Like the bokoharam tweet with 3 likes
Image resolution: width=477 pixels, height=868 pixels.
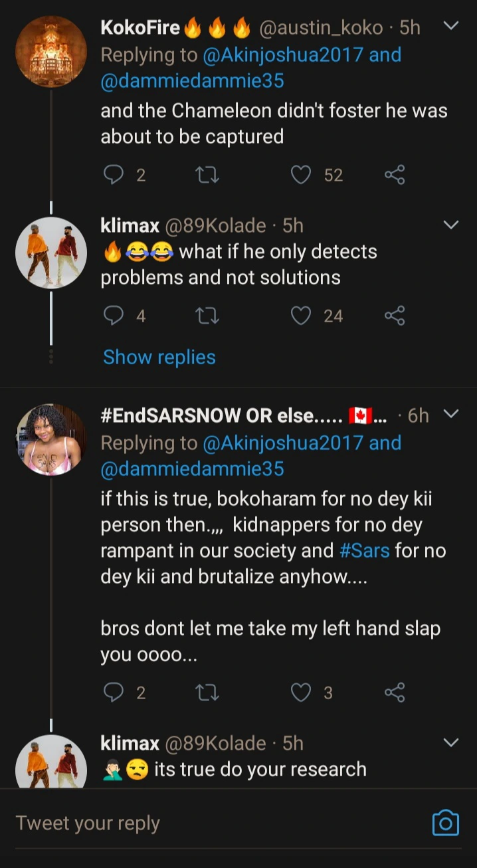point(302,693)
